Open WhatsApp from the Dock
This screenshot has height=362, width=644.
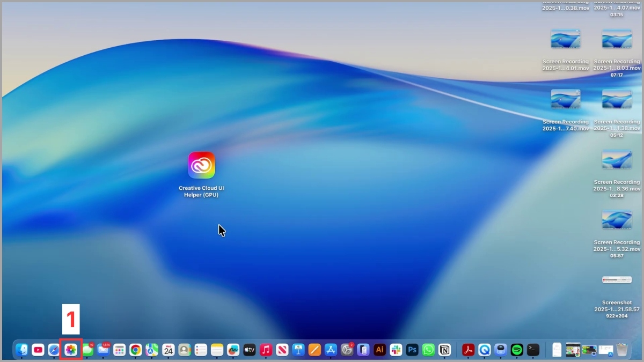point(428,350)
